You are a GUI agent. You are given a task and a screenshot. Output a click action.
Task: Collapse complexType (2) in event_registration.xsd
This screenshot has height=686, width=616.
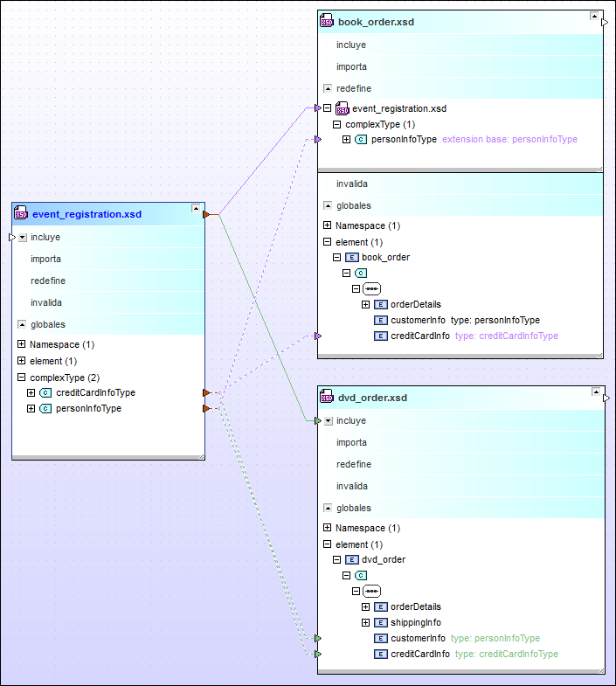[x=21, y=378]
